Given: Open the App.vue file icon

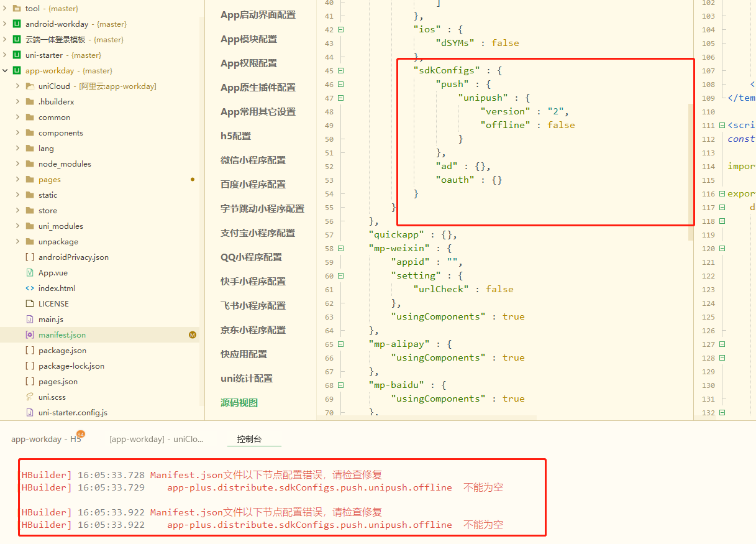Looking at the screenshot, I should point(30,273).
